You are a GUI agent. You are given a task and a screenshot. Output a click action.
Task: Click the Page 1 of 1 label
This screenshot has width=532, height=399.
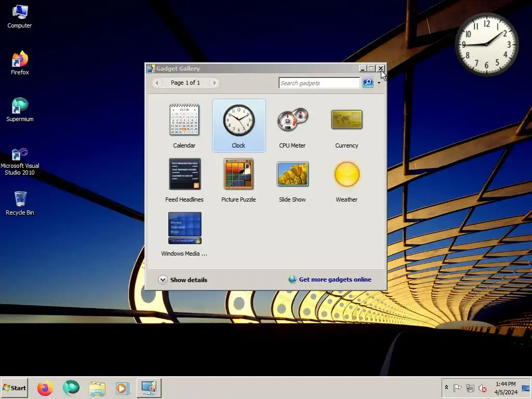[x=185, y=83]
